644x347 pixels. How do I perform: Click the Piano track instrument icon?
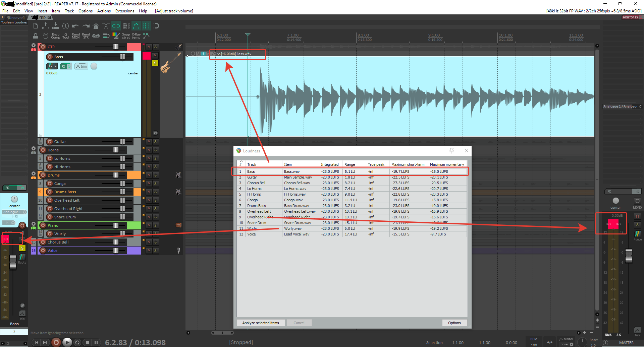pyautogui.click(x=178, y=225)
